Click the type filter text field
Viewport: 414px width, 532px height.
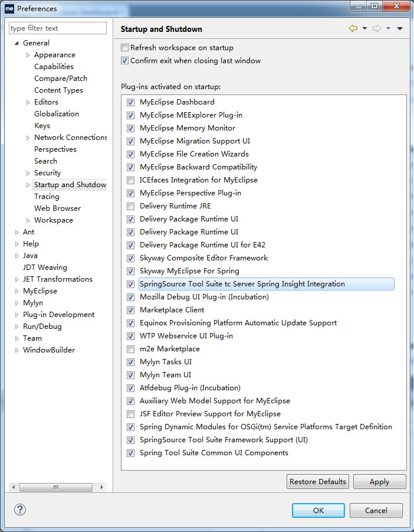tap(58, 28)
